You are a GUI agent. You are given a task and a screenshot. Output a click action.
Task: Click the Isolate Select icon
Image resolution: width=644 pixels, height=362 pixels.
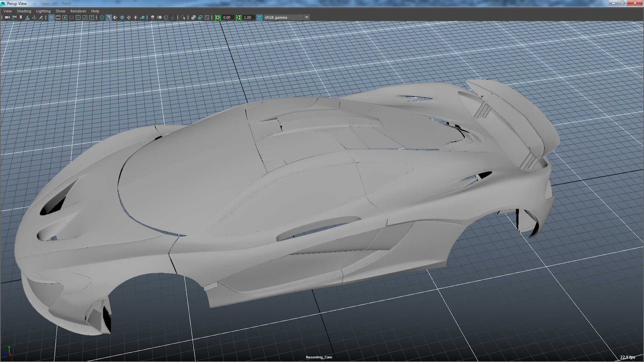click(183, 18)
